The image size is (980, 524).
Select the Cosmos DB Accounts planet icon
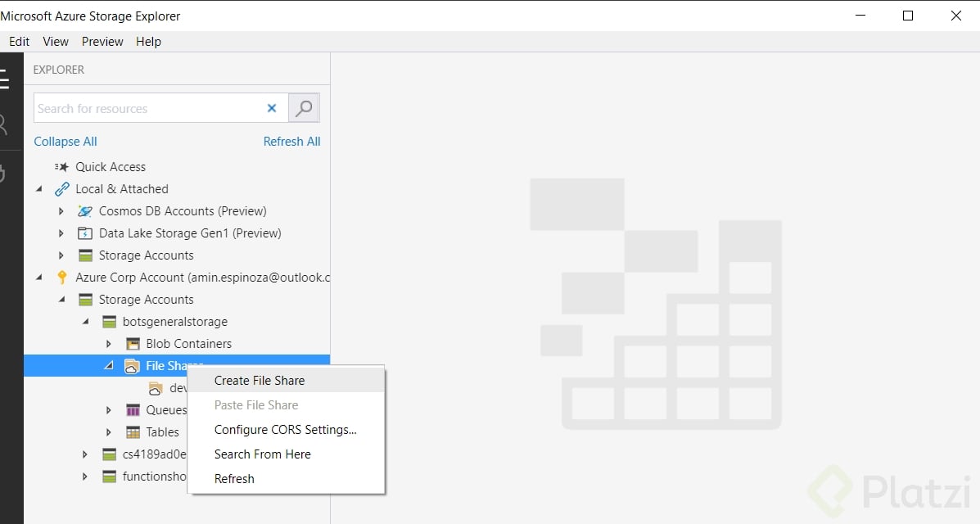pyautogui.click(x=85, y=211)
